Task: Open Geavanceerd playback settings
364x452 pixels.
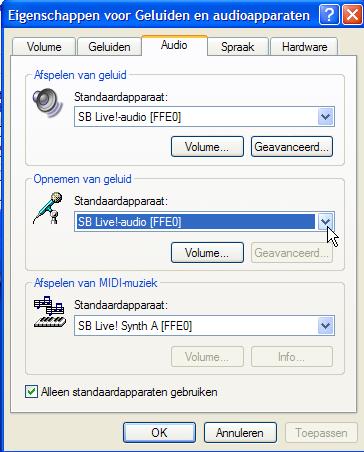Action: [x=292, y=146]
